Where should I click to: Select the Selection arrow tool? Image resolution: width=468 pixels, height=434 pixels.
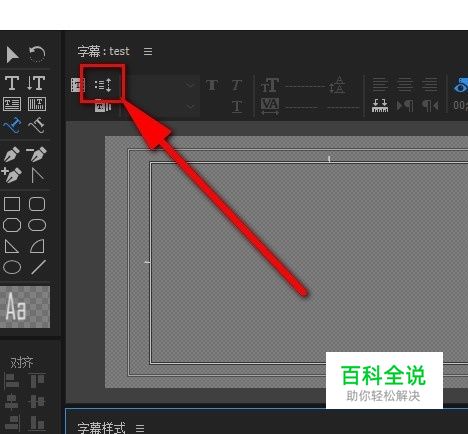click(12, 55)
